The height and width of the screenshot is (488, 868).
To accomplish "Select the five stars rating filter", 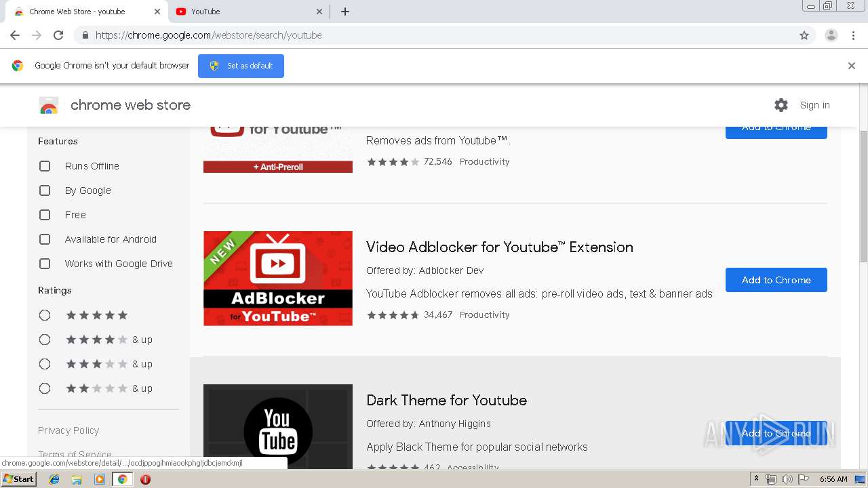I will click(45, 315).
